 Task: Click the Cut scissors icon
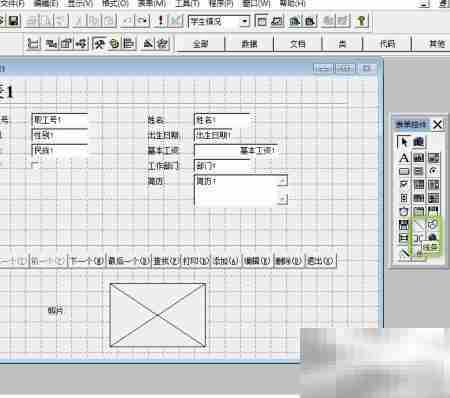tap(80, 21)
